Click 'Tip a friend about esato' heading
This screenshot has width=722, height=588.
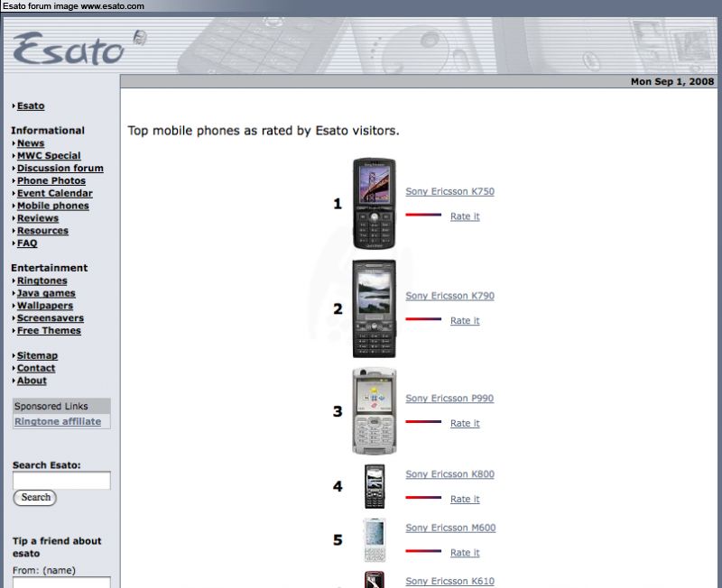pos(57,547)
